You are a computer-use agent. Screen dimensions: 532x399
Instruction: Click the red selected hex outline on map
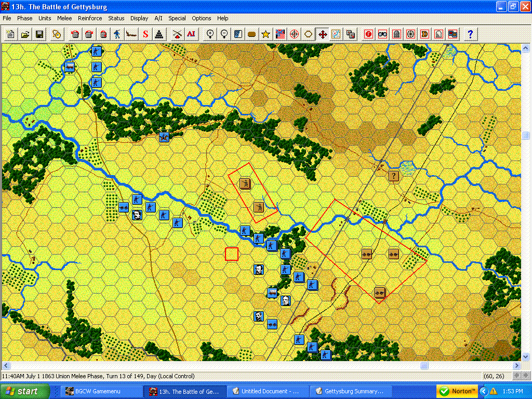[x=232, y=254]
